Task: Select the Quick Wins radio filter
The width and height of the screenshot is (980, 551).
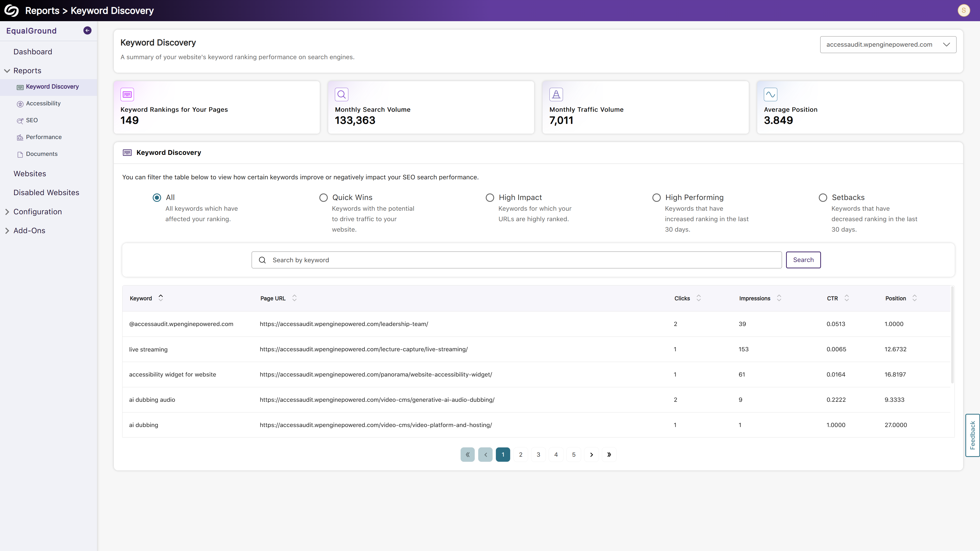Action: pyautogui.click(x=323, y=198)
